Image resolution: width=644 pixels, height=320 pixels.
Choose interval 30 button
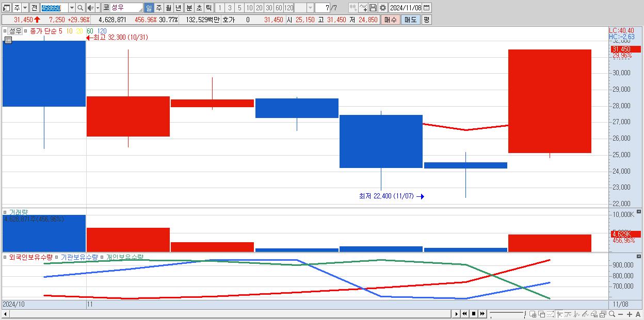[x=269, y=8]
